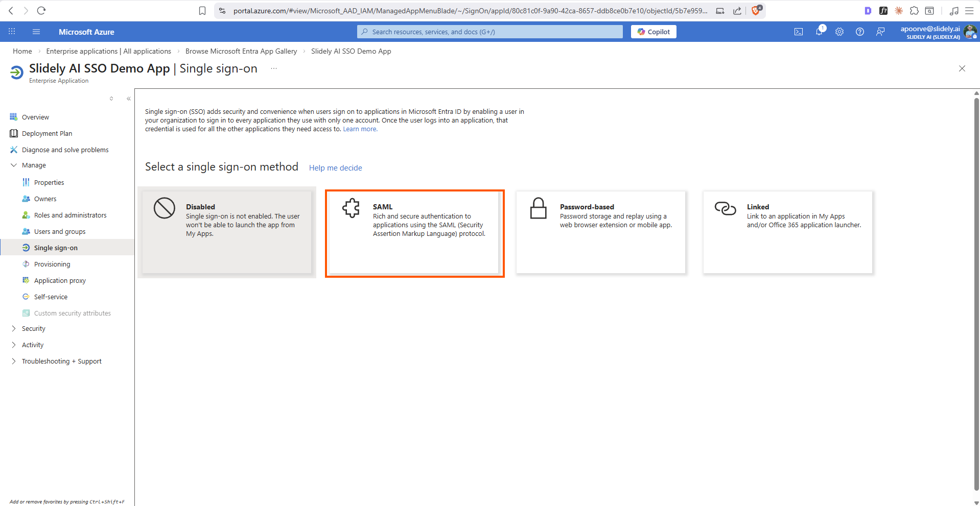Open the feedback icon in header
The width and height of the screenshot is (980, 506).
[x=880, y=32]
